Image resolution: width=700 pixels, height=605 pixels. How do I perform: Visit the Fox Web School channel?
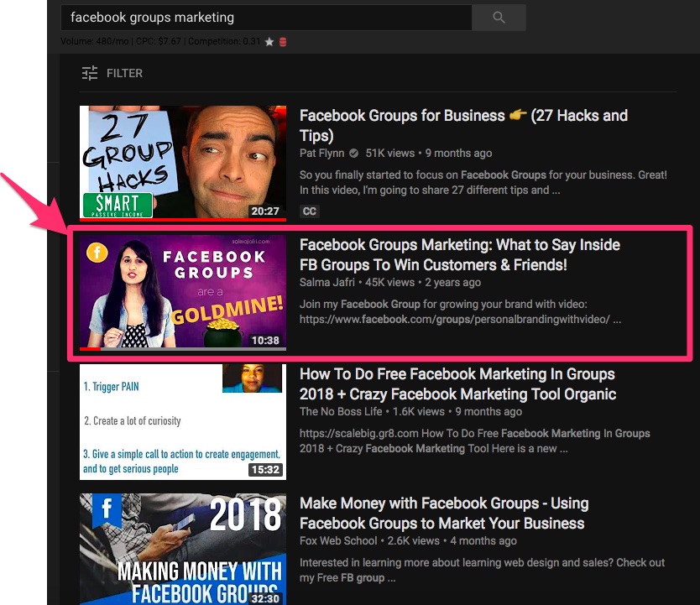[338, 540]
